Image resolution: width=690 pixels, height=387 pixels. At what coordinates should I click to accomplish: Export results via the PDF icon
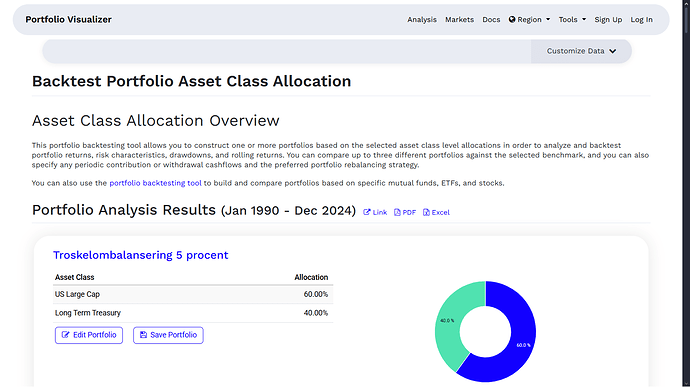point(397,212)
